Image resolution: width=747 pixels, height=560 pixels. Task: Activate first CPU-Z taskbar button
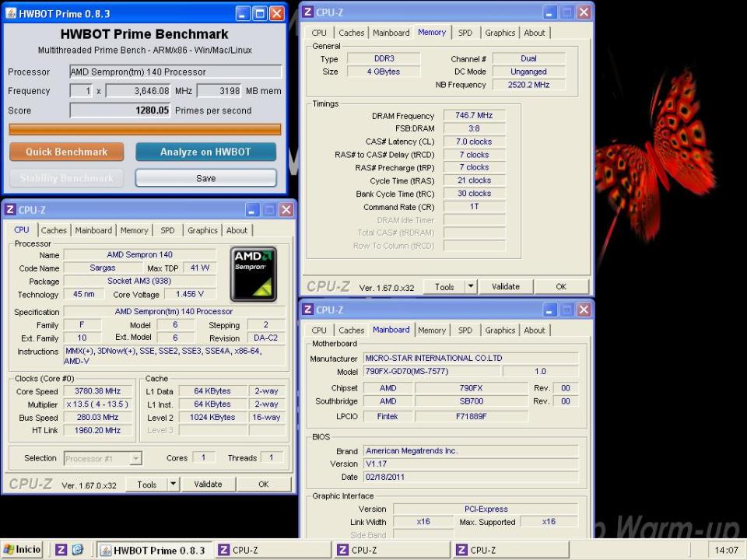pos(272,550)
